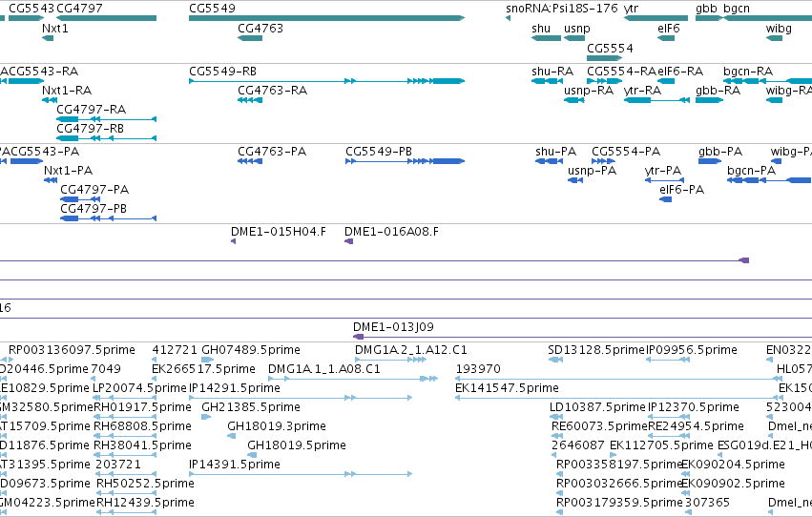Click the shu-RA transcript

coord(548,81)
